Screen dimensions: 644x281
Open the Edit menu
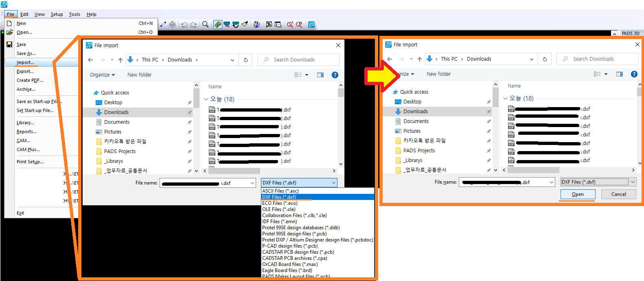coord(24,14)
